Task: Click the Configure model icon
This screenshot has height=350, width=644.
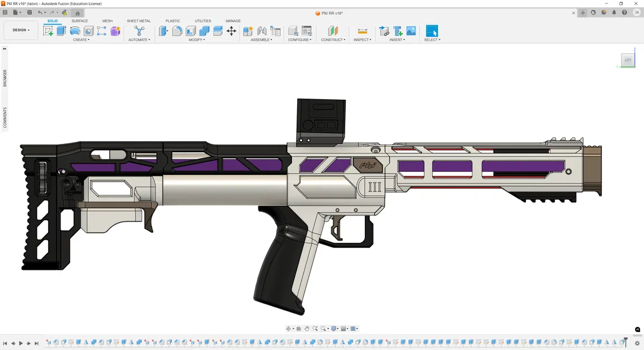Action: coord(293,31)
